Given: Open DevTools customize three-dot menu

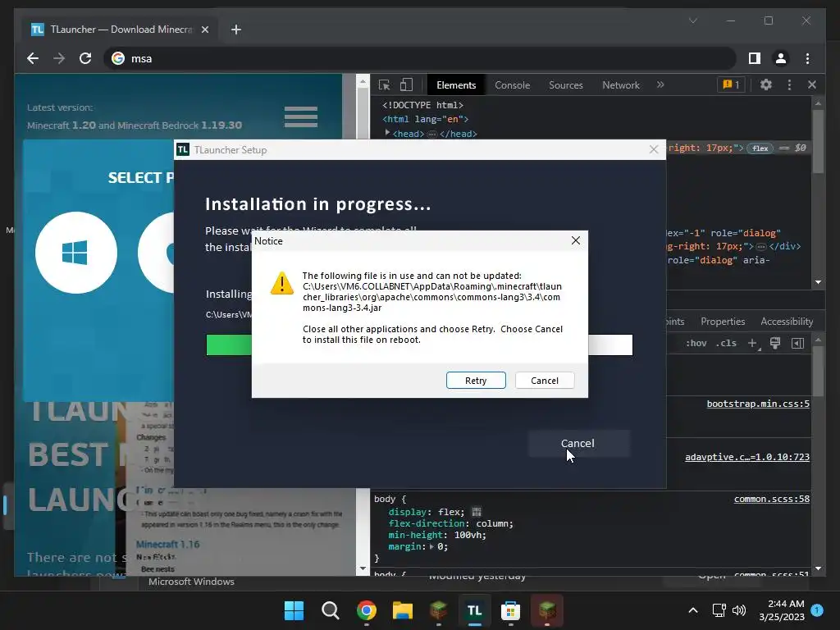Looking at the screenshot, I should click(x=789, y=84).
